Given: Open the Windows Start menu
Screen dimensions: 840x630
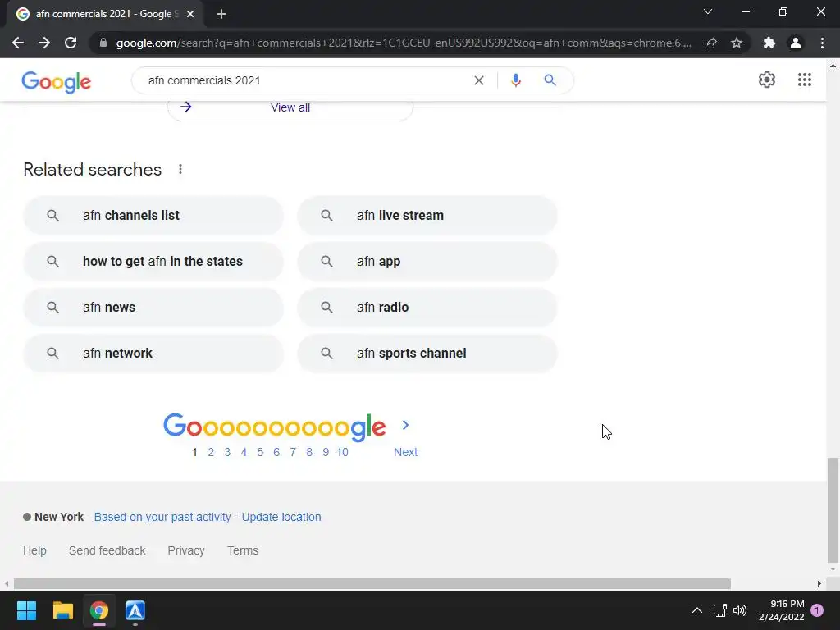Looking at the screenshot, I should (26, 610).
